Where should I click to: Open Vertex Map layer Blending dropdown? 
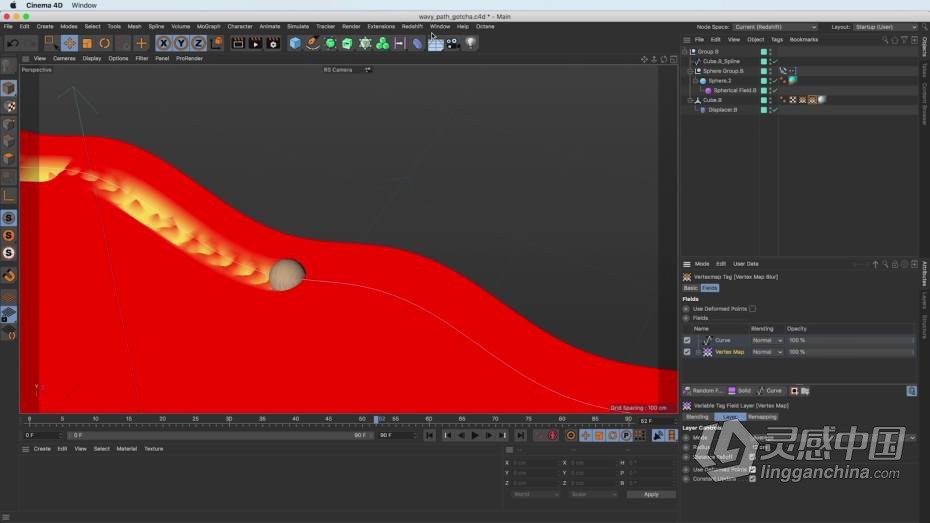[x=767, y=352]
